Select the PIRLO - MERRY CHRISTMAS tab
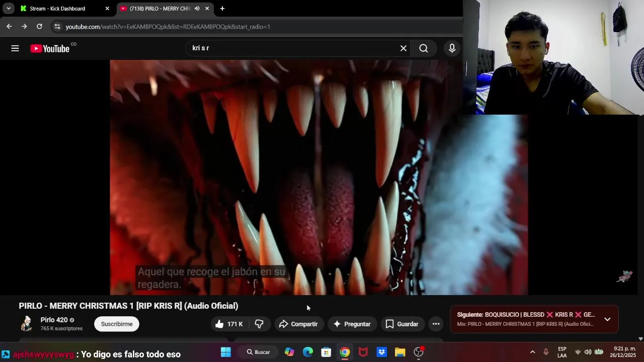644x362 pixels. tap(160, 9)
